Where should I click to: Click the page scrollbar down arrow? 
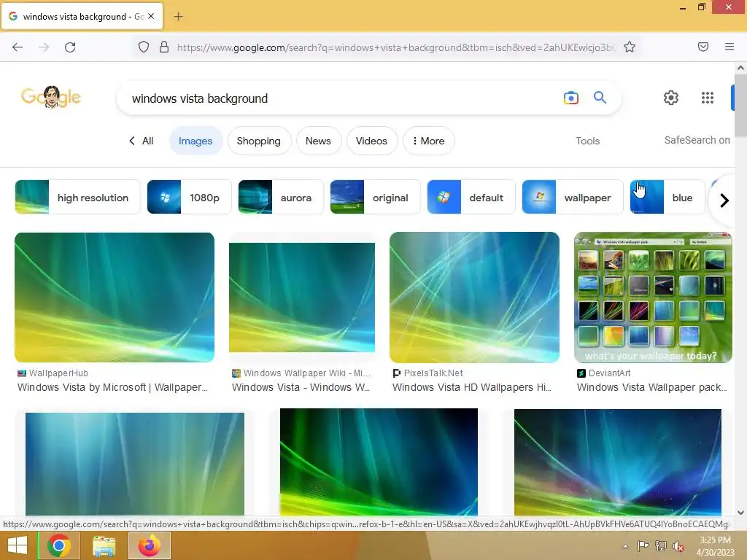coord(740,513)
